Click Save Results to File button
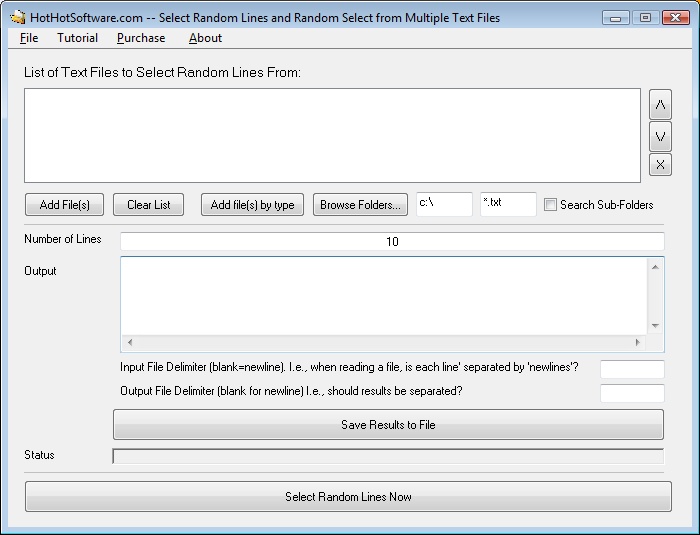This screenshot has width=700, height=535. (388, 424)
